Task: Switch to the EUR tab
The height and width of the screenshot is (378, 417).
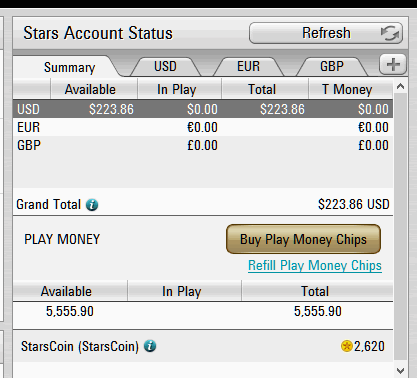Action: click(x=248, y=66)
